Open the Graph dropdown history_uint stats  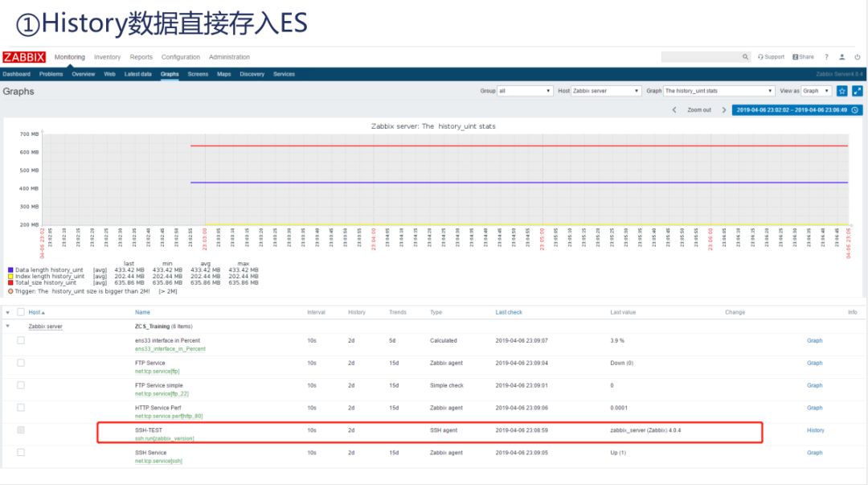click(x=719, y=91)
